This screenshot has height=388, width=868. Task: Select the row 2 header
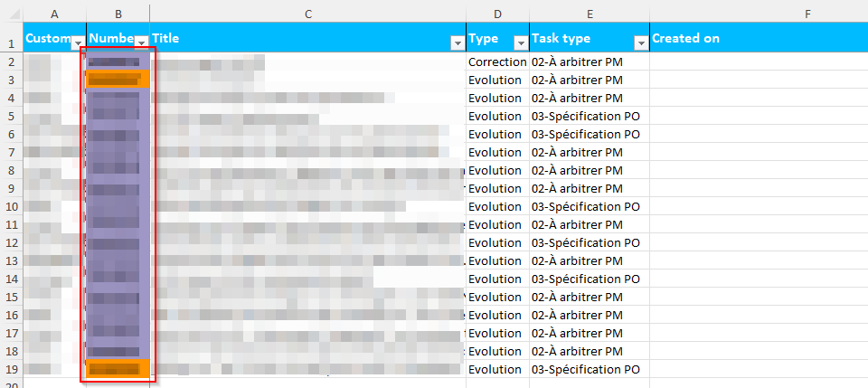[x=11, y=62]
